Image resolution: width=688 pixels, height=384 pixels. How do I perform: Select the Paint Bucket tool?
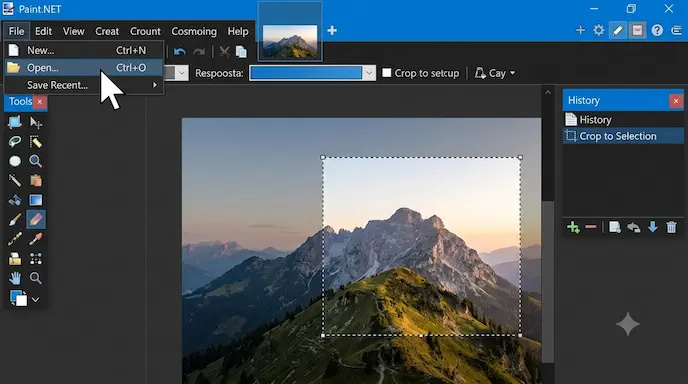click(14, 200)
